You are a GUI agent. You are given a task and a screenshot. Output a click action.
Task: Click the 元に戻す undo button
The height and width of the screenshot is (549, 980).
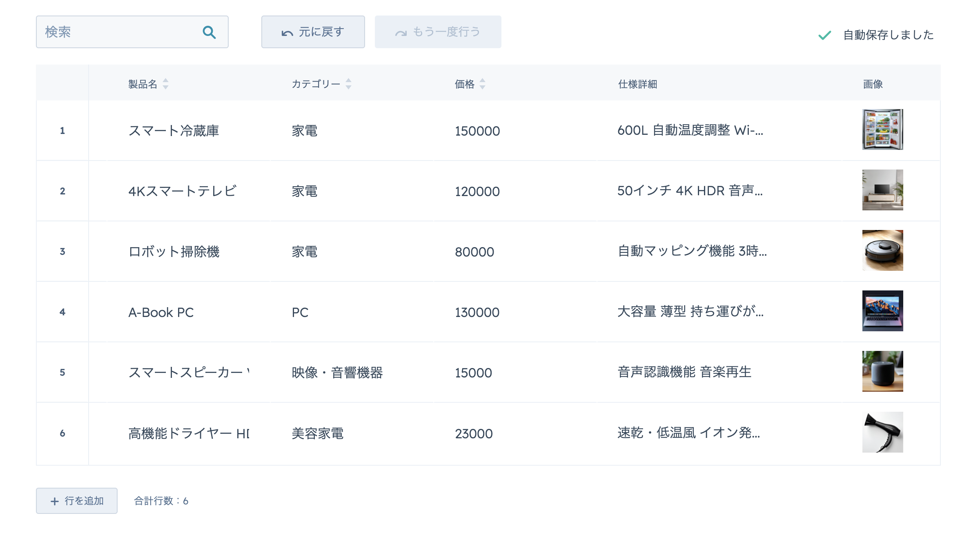point(313,32)
